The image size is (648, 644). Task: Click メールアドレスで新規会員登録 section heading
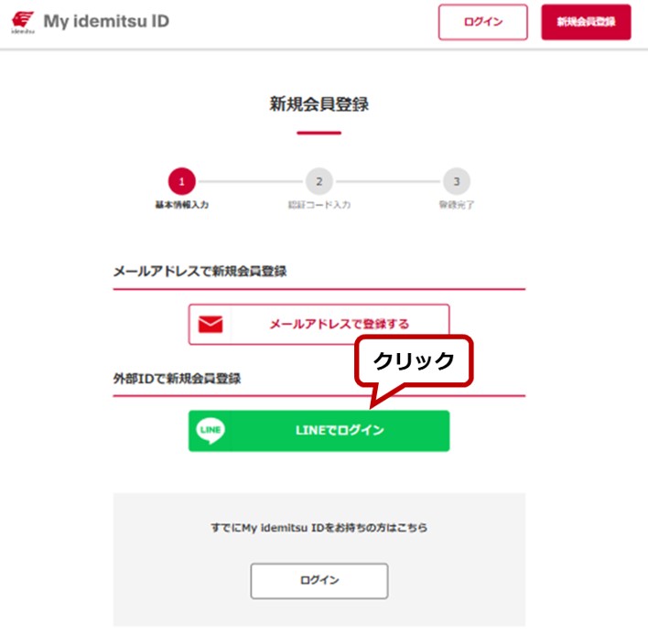point(200,272)
